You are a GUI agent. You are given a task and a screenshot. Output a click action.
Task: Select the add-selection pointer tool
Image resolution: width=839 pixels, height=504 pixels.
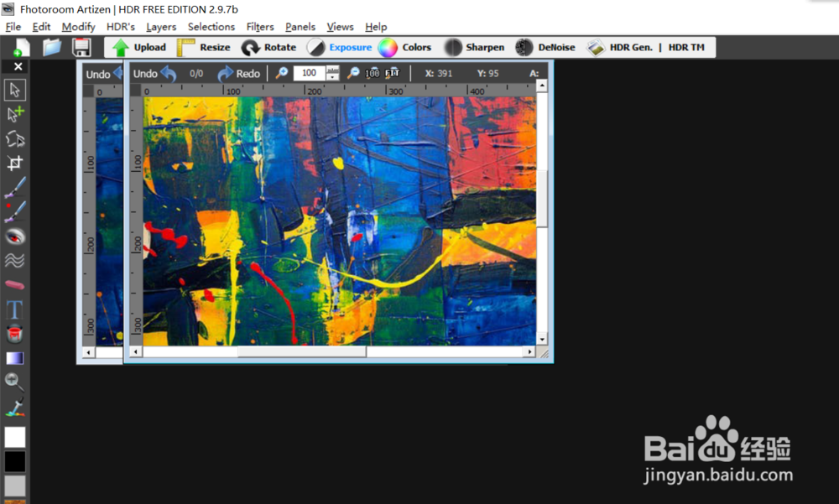click(x=15, y=114)
